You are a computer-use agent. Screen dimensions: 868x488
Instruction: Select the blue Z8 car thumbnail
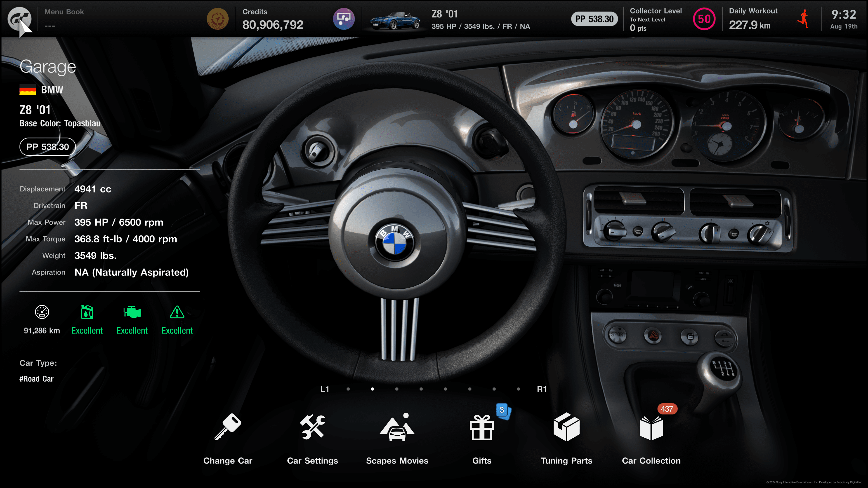point(395,21)
